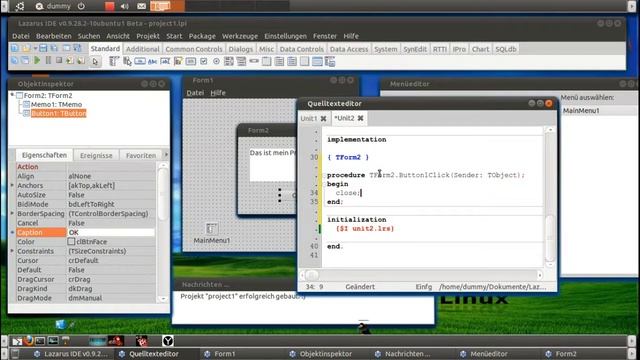
Task: Click the New Form toolbar icon
Action: coord(67,48)
